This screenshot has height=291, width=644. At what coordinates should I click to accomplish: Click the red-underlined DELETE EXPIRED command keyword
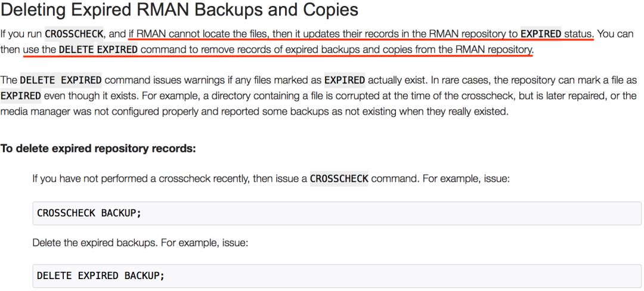[98, 49]
